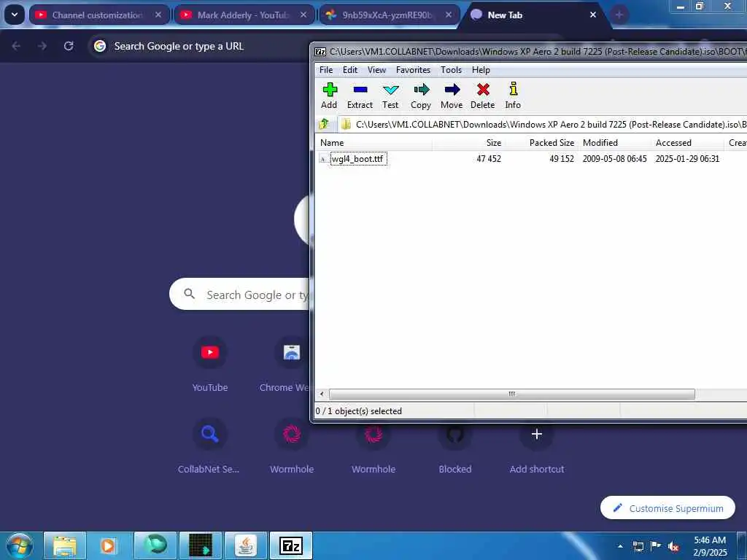Open a new browser tab with plus
The image size is (747, 560).
[619, 15]
